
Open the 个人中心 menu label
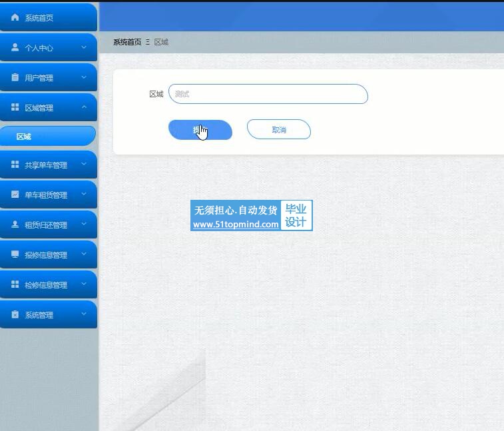tap(39, 48)
